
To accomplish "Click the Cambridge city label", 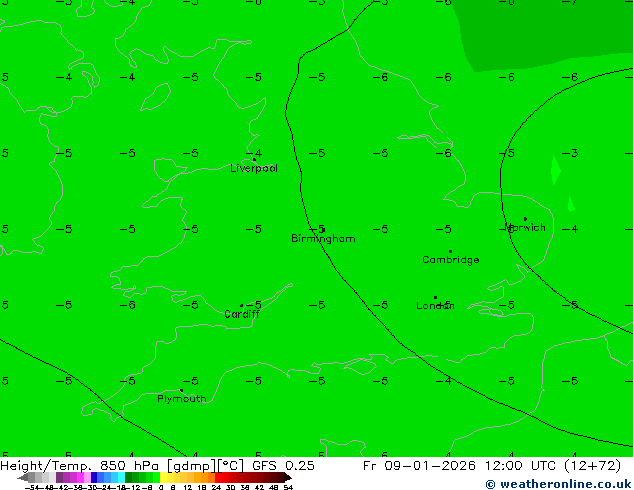I will 450,260.
